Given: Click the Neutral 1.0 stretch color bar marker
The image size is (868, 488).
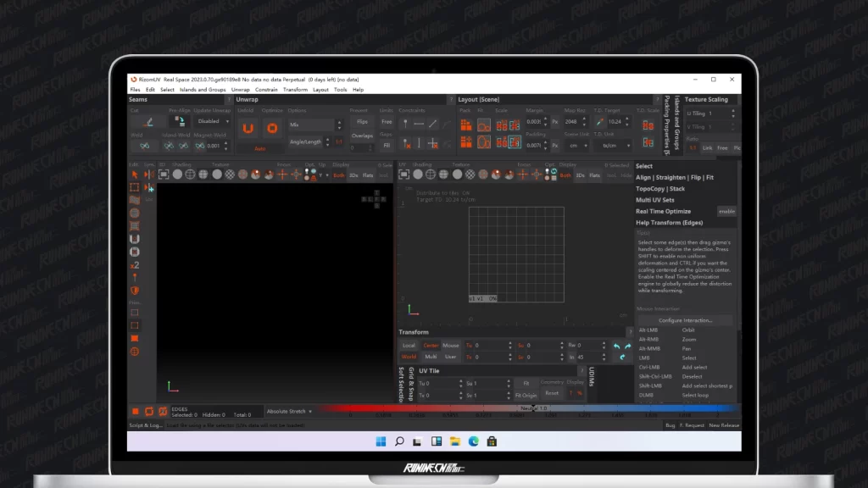Looking at the screenshot, I should click(x=534, y=408).
